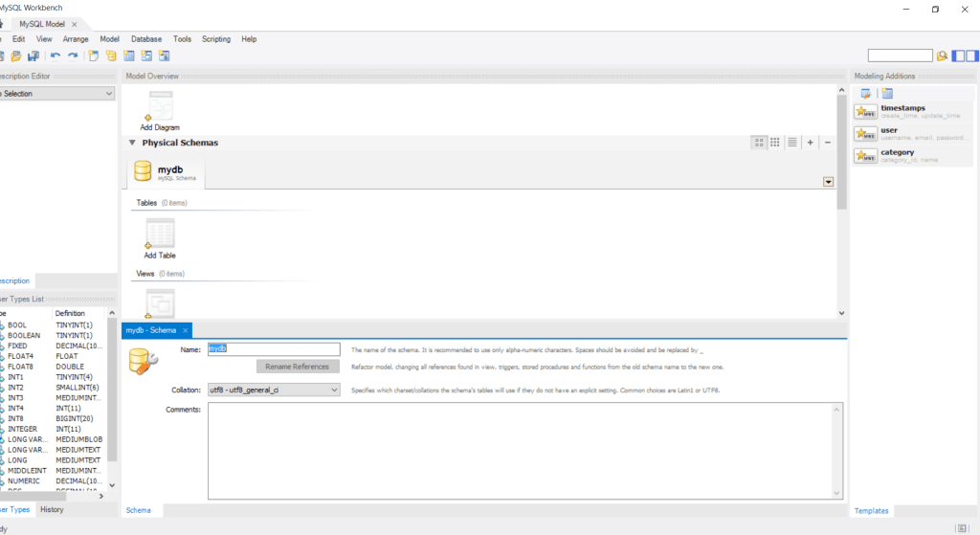Save the model with the floppy disk icon
The image size is (980, 535).
coord(33,56)
